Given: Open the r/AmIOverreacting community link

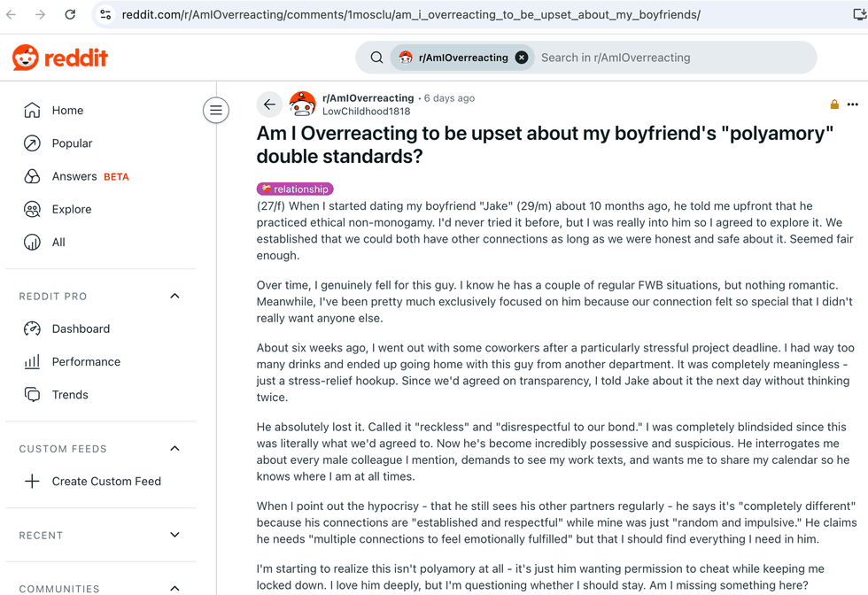Looking at the screenshot, I should (368, 98).
